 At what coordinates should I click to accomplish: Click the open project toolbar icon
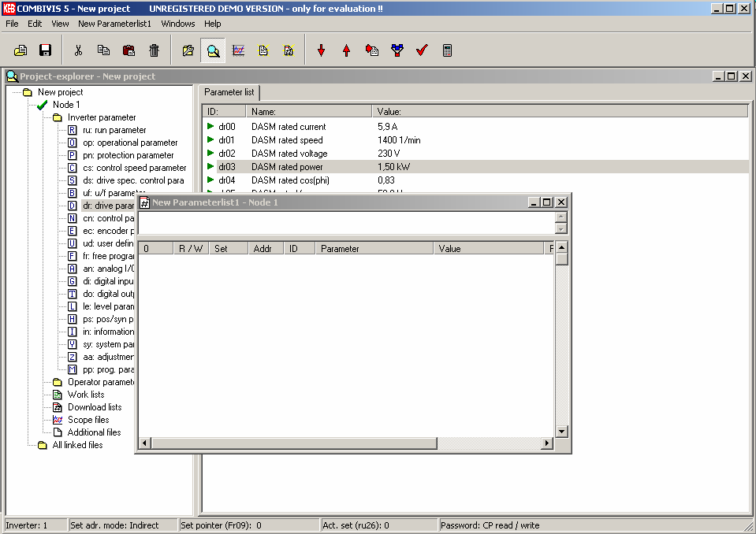pyautogui.click(x=20, y=50)
